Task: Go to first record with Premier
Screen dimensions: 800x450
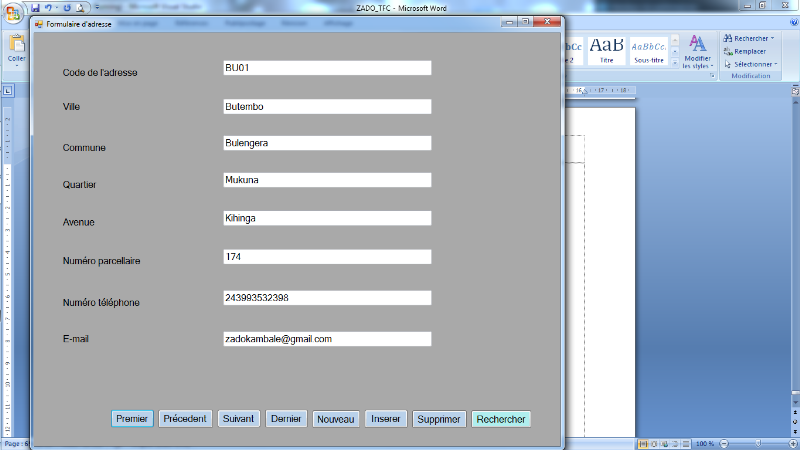Action: click(132, 419)
